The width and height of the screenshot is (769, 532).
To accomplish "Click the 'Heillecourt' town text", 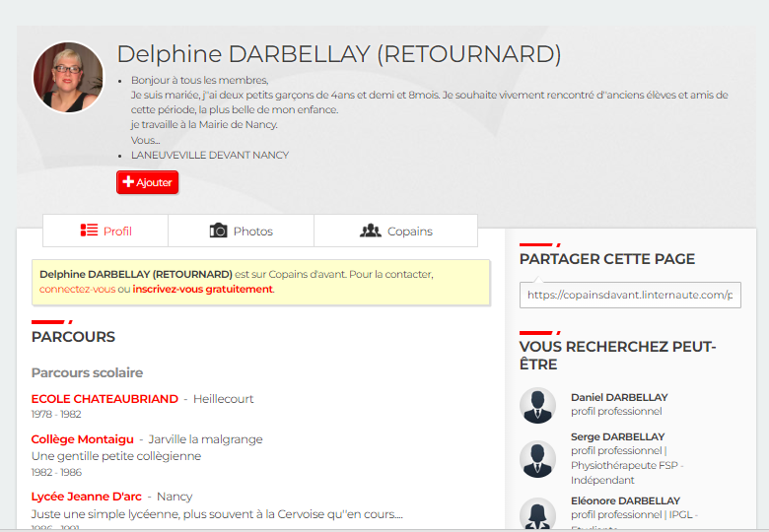I will (x=223, y=399).
